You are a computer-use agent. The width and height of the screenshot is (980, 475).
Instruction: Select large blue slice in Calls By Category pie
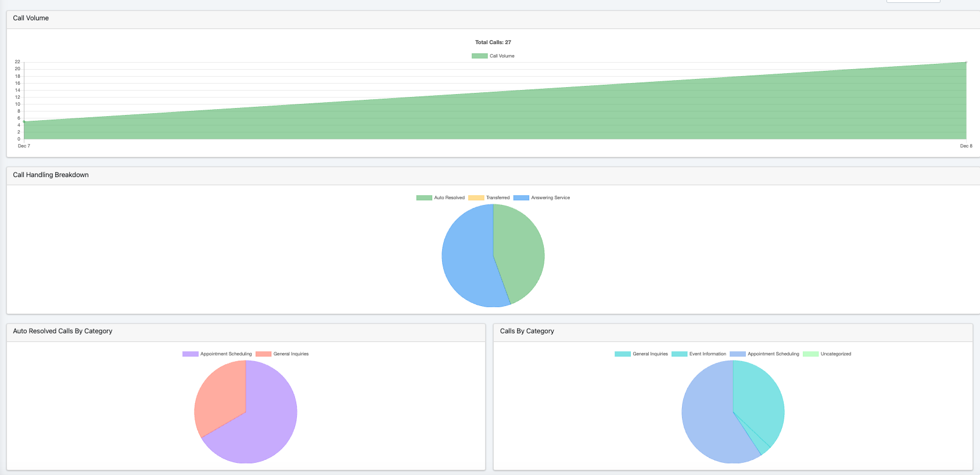click(x=709, y=418)
